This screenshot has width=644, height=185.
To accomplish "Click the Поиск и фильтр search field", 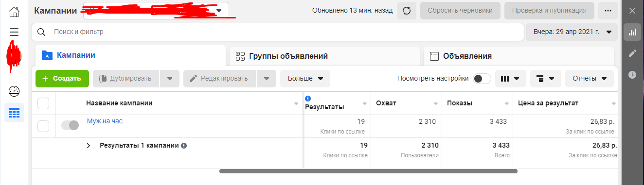I will [x=277, y=32].
